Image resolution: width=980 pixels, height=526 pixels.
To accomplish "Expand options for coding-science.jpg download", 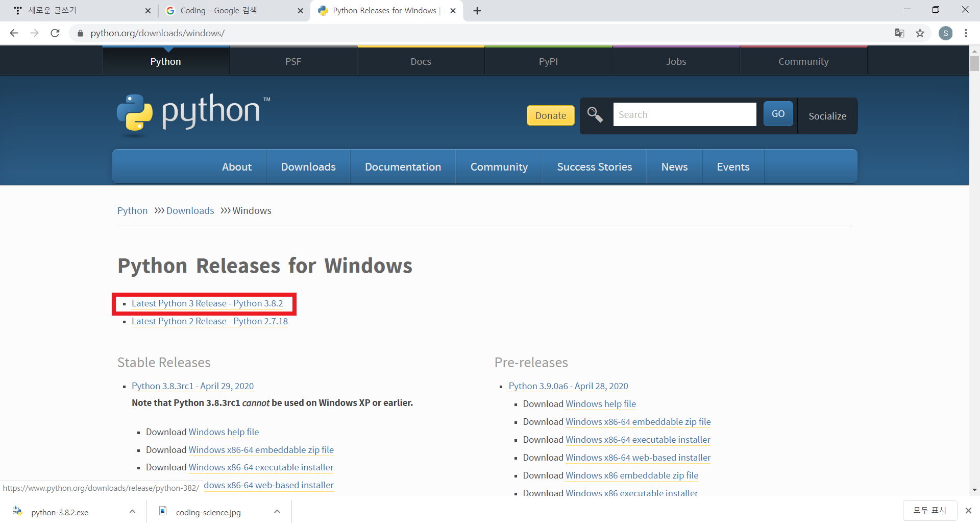I will click(277, 511).
